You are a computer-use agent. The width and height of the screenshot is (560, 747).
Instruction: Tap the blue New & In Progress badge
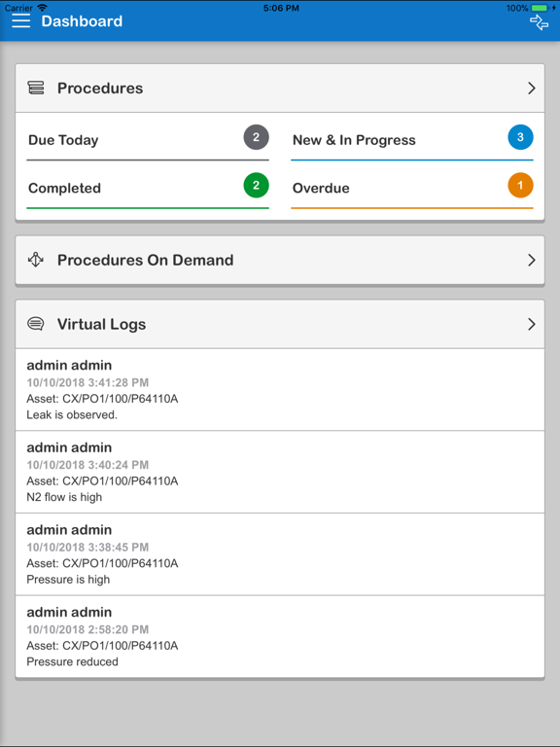click(520, 137)
